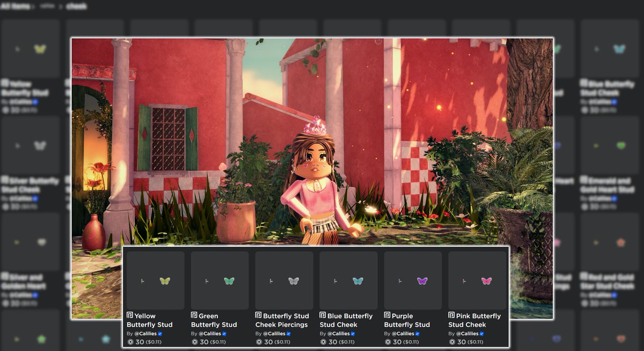This screenshot has height=351, width=644.
Task: Open the blurred Silver Butterfly Stud Cheek background thumbnail
Action: [x=30, y=145]
